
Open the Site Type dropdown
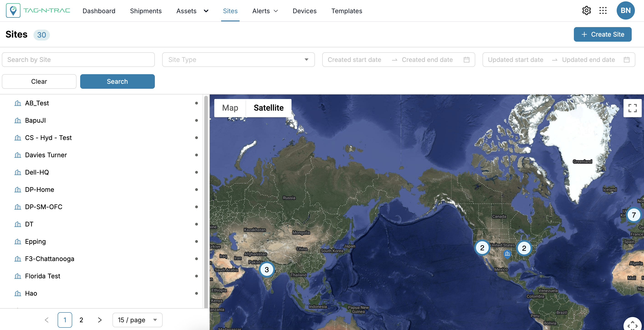pos(238,60)
